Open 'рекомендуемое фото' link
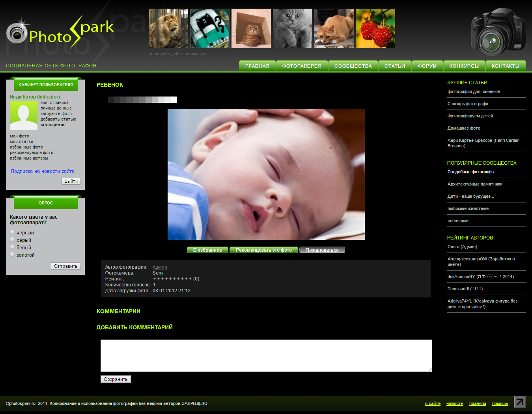 (32, 152)
